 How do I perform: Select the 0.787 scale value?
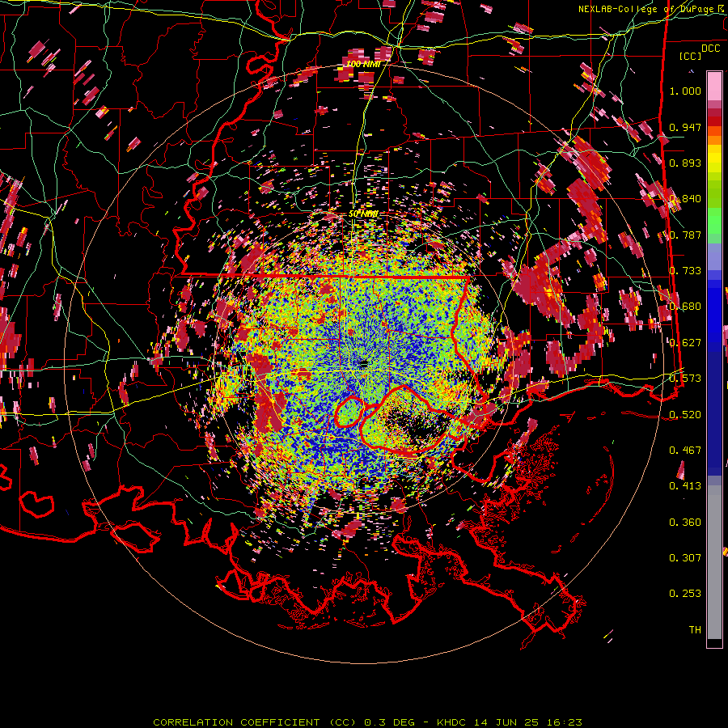point(685,235)
